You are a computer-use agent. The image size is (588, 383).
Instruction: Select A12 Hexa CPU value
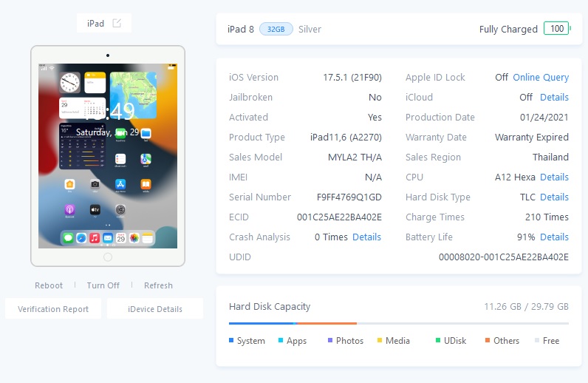click(515, 177)
